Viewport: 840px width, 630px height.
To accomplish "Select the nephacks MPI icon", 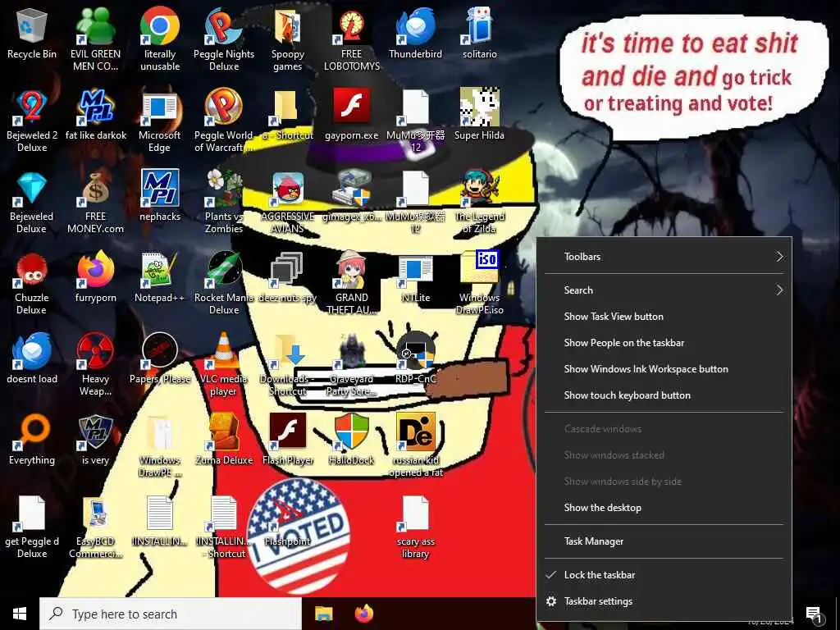I will click(160, 188).
